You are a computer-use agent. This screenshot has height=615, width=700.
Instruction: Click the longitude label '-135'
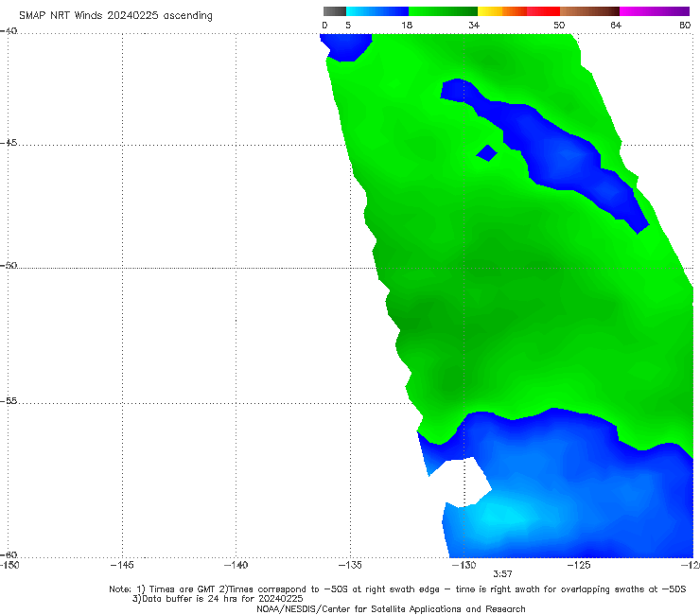tap(350, 565)
